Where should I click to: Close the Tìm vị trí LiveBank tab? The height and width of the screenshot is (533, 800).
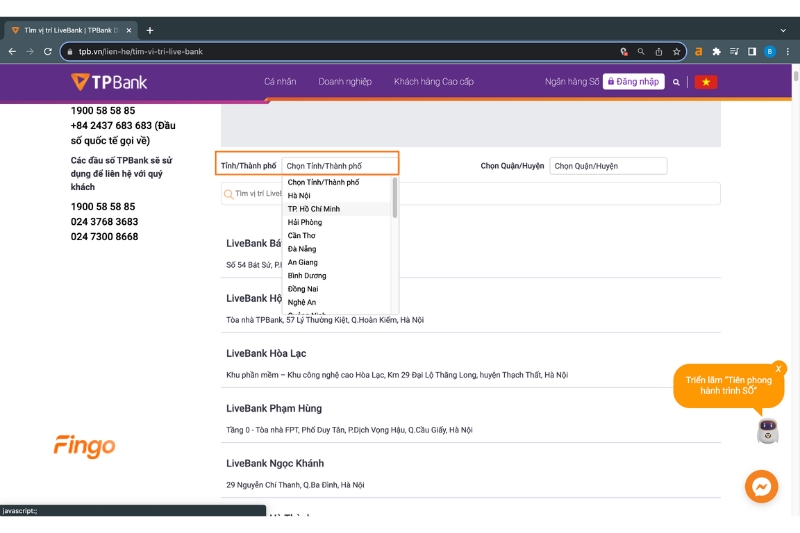[129, 31]
